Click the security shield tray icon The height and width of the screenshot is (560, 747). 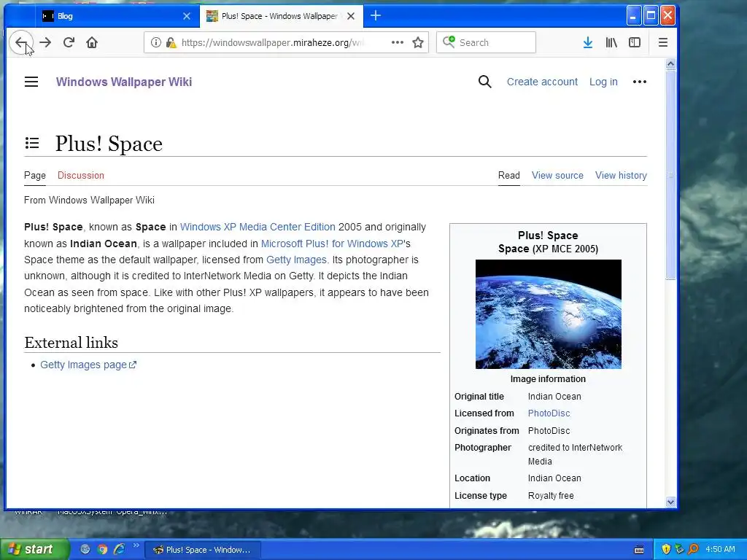click(x=666, y=550)
